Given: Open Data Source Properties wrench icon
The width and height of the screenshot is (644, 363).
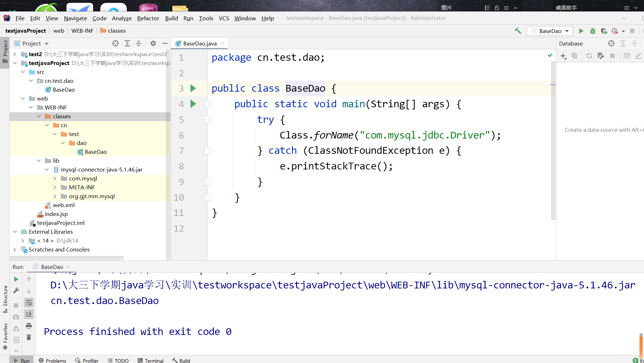Looking at the screenshot, I should coord(601,56).
